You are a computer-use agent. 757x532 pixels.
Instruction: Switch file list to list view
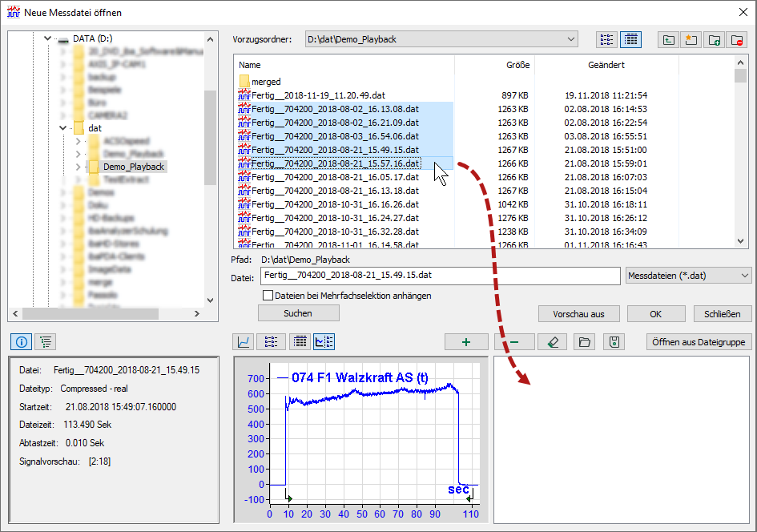click(606, 39)
